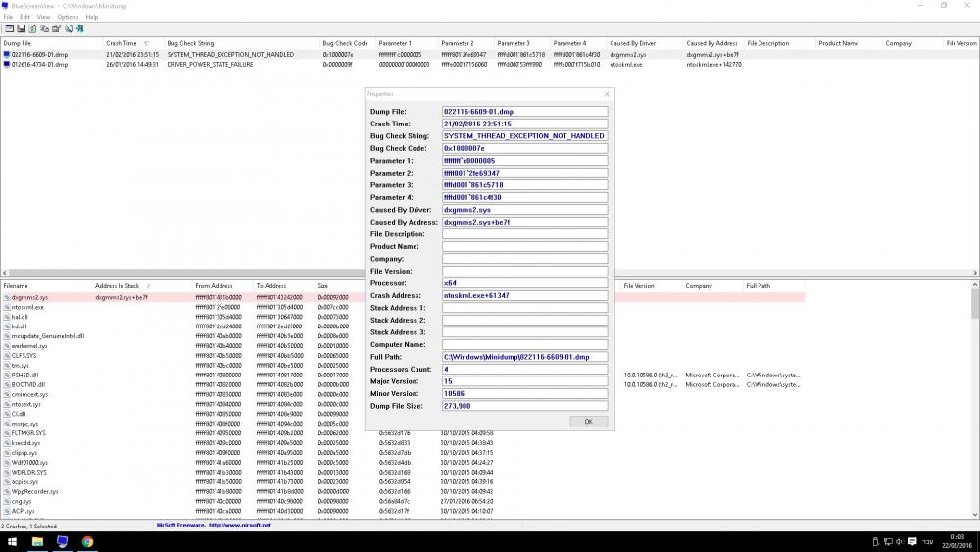The width and height of the screenshot is (980, 552).
Task: Click the Processor field showing x64
Action: coord(524,283)
